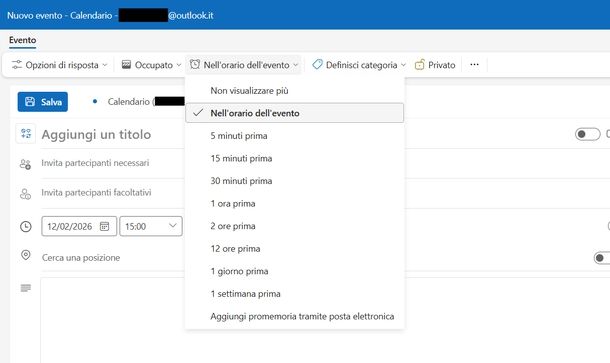Click the Occupato status icon
Viewport: 610px width, 363px height.
pyautogui.click(x=126, y=65)
